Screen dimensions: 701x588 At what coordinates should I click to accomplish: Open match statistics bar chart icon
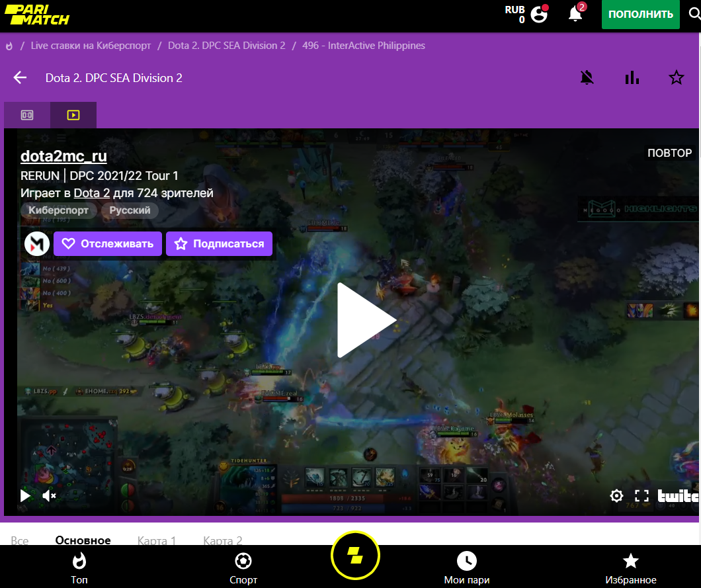click(x=632, y=78)
